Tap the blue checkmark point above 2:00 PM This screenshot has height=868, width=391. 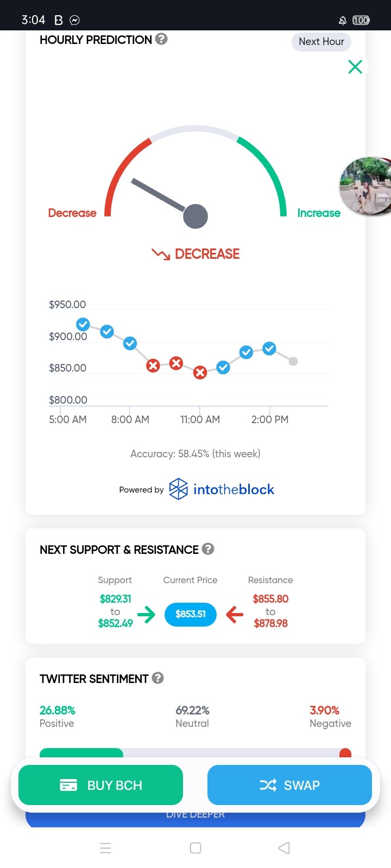tap(269, 348)
